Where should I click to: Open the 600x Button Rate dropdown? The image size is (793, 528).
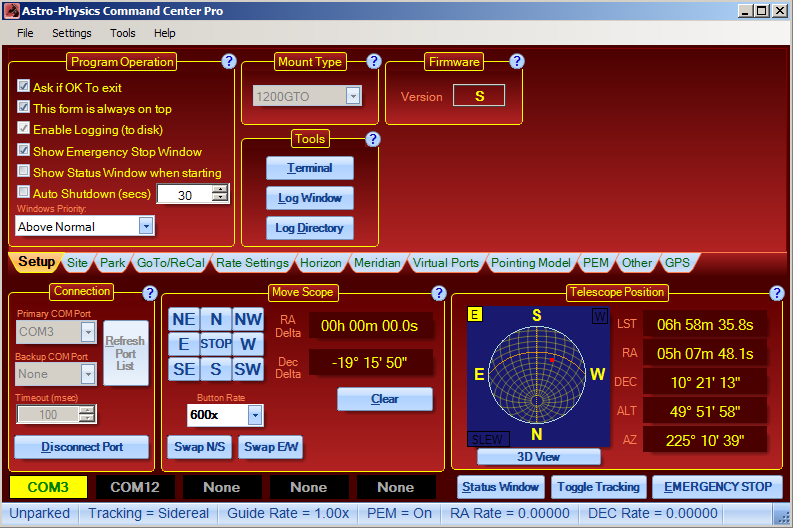coord(255,416)
